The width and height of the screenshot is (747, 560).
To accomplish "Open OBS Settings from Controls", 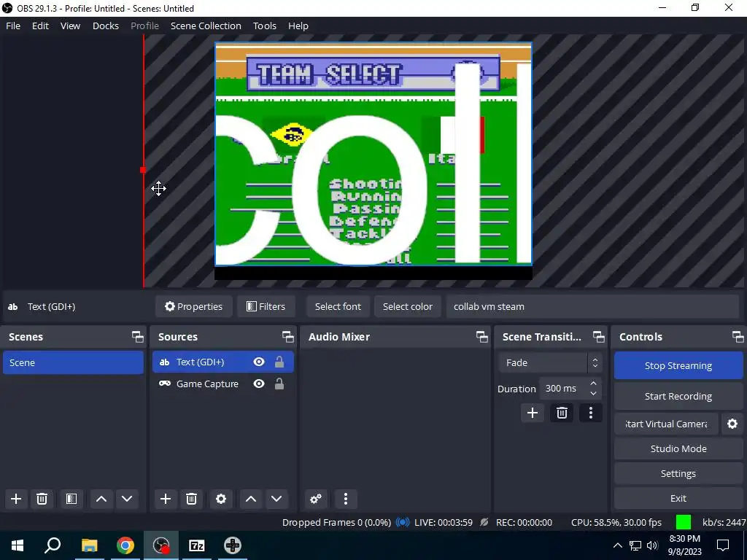I will coord(678,473).
